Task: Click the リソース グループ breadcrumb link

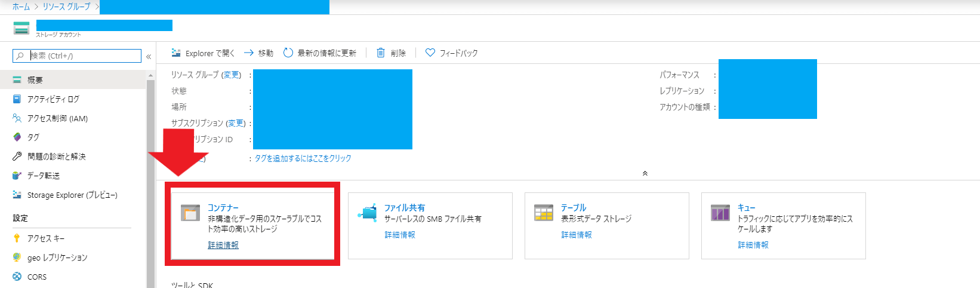Action: [x=66, y=7]
